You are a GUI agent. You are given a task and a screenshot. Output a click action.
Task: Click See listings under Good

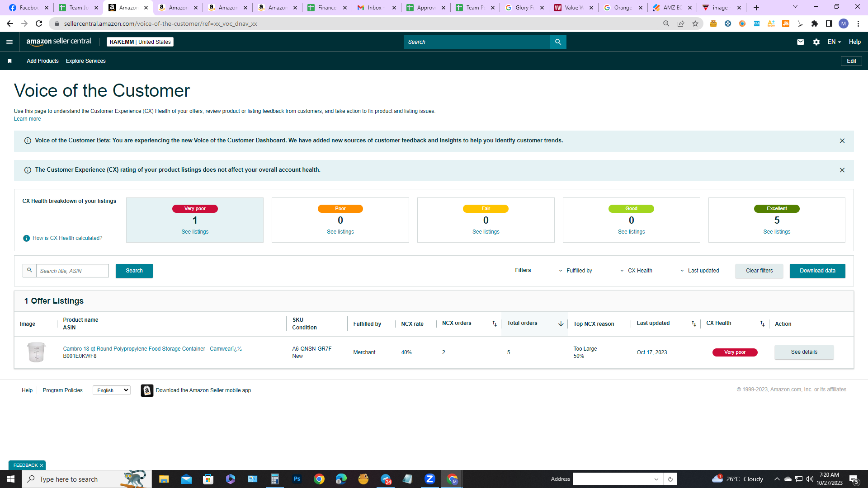(631, 232)
